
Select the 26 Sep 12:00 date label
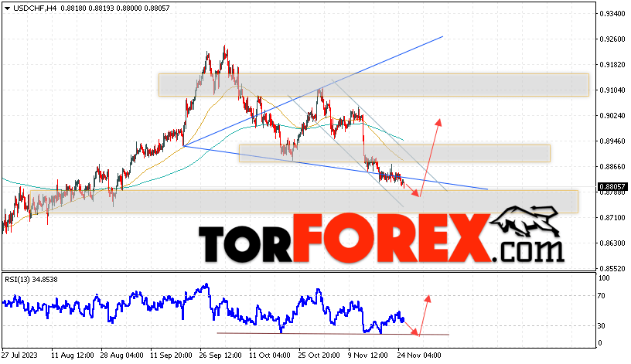pos(220,355)
